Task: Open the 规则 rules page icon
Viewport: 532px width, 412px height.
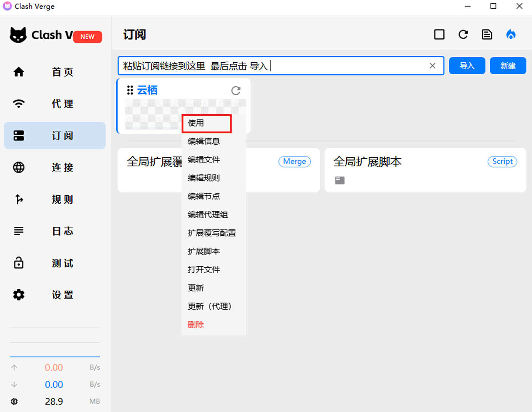Action: tap(19, 199)
